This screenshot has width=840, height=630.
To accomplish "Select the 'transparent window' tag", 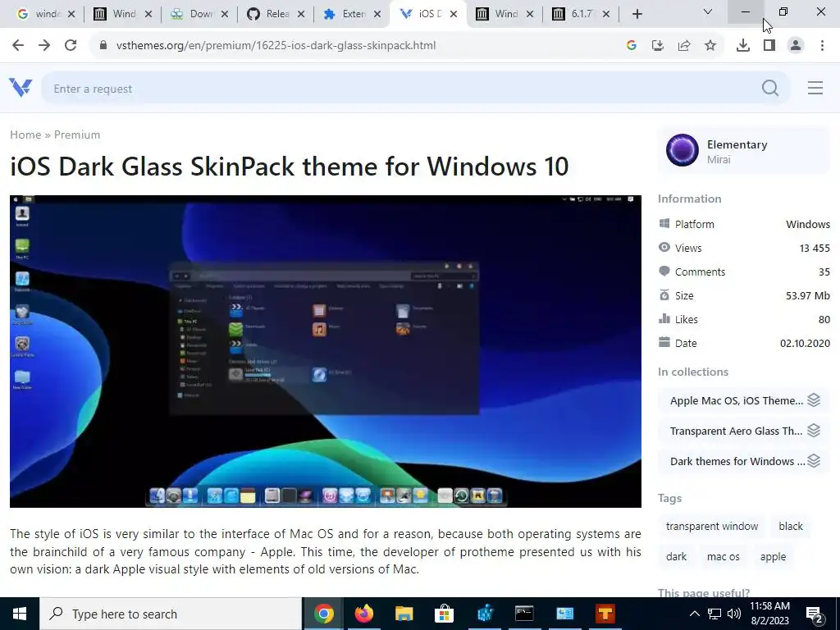I will click(711, 526).
